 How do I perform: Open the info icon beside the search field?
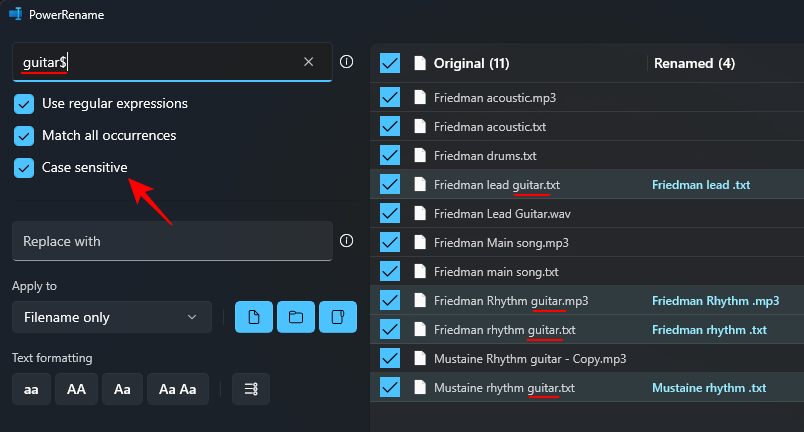click(347, 62)
